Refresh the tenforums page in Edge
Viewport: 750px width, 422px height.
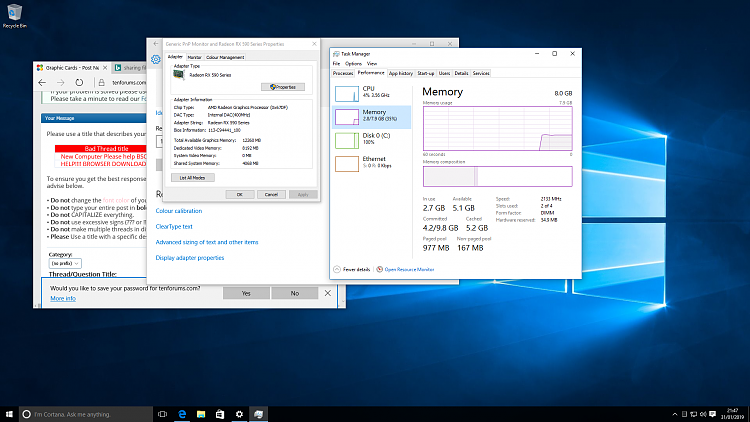pyautogui.click(x=79, y=82)
